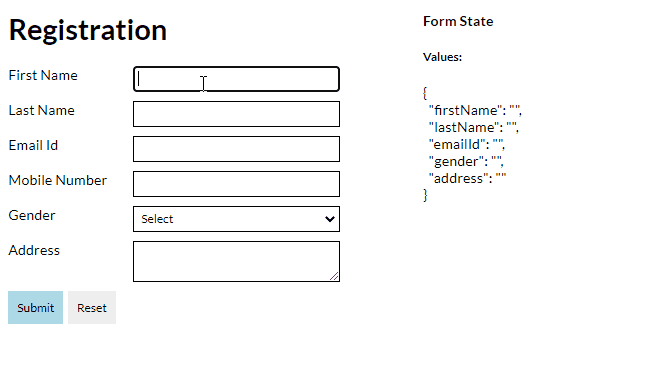Image resolution: width=650 pixels, height=372 pixels.
Task: Click the Last Name label text
Action: point(41,110)
